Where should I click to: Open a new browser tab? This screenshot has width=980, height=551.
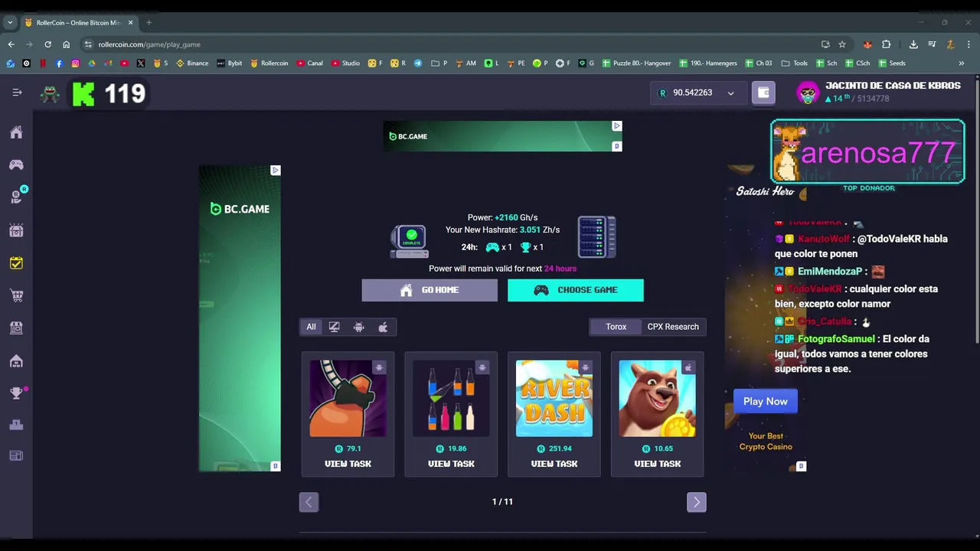pos(149,23)
